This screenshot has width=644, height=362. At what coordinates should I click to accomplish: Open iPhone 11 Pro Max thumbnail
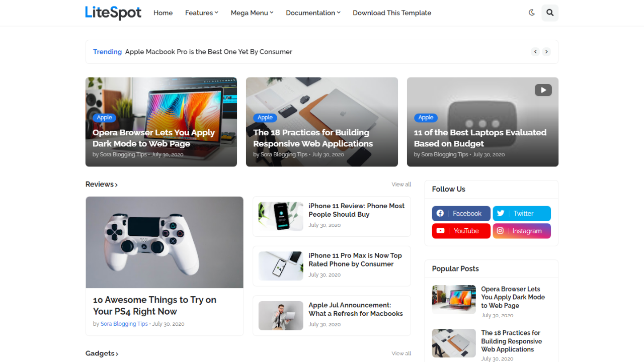click(x=281, y=266)
